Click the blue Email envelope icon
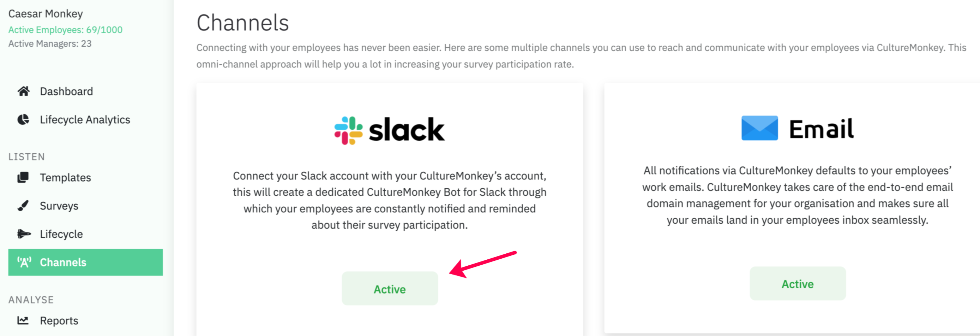 [x=759, y=128]
